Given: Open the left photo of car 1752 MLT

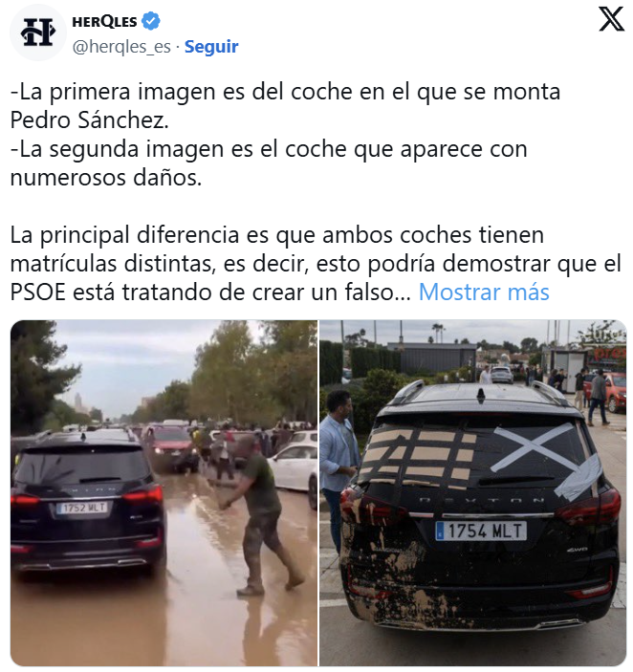Looking at the screenshot, I should (164, 493).
